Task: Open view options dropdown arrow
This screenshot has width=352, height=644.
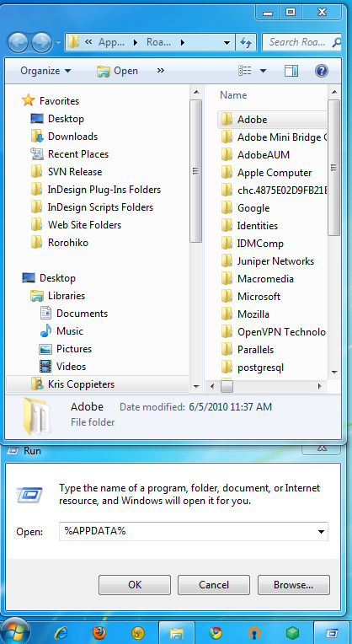Action: point(263,71)
